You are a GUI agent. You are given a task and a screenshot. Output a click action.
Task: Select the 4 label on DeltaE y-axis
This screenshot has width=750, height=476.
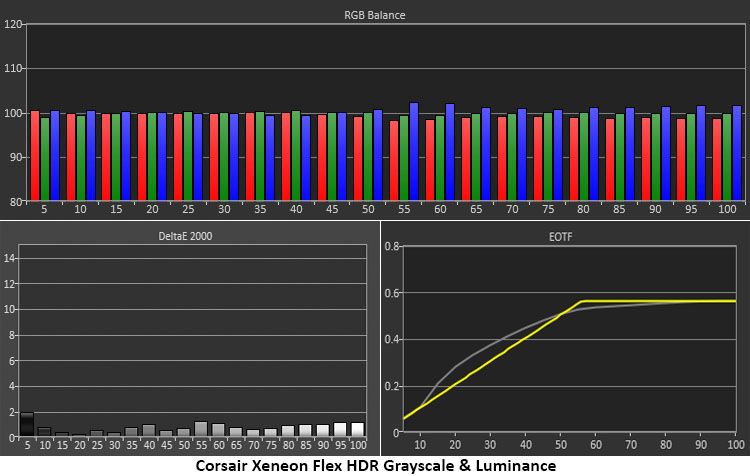12,387
